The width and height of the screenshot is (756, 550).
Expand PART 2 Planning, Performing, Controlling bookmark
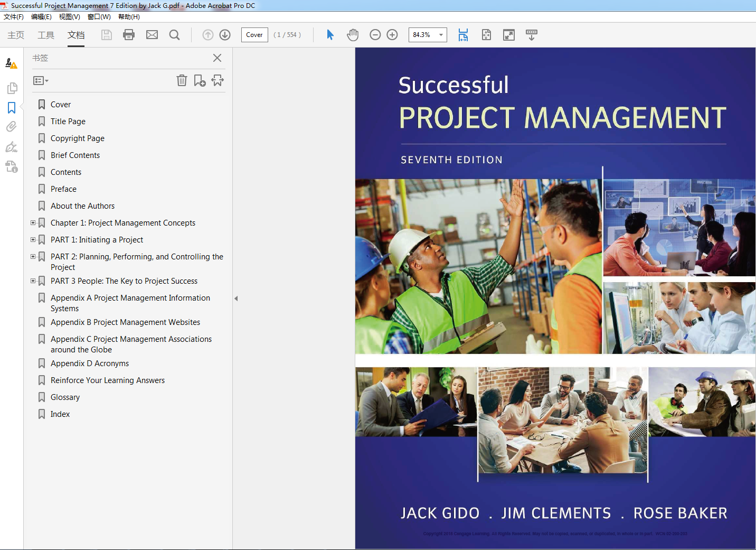[x=33, y=256]
